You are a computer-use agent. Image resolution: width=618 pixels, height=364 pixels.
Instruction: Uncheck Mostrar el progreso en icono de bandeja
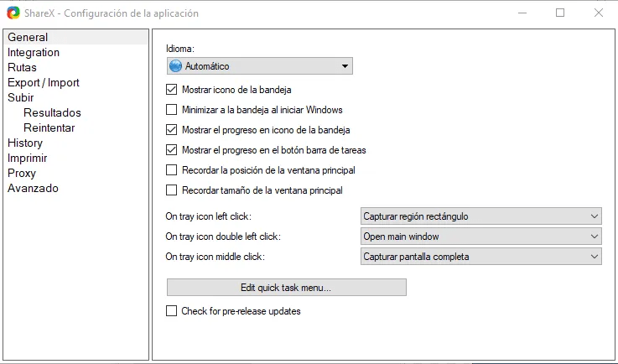pyautogui.click(x=172, y=130)
